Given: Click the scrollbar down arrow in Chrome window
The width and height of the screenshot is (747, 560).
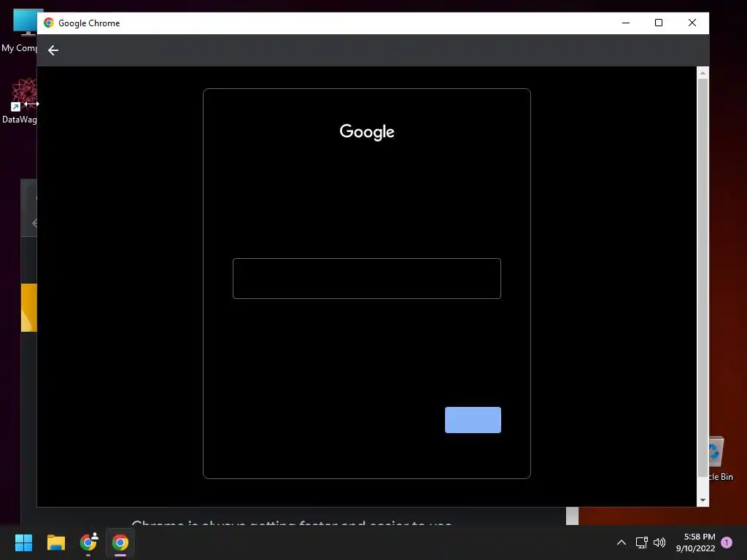Looking at the screenshot, I should (703, 500).
